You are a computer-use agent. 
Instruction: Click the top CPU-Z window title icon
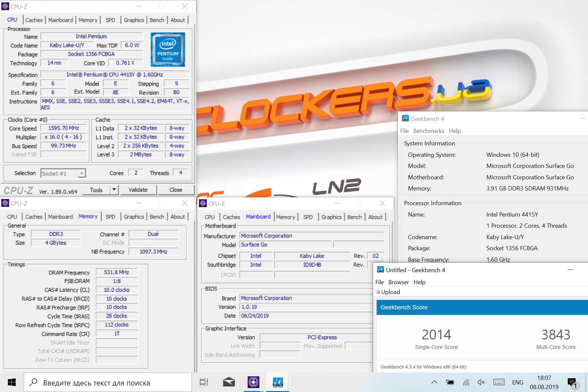5,7
